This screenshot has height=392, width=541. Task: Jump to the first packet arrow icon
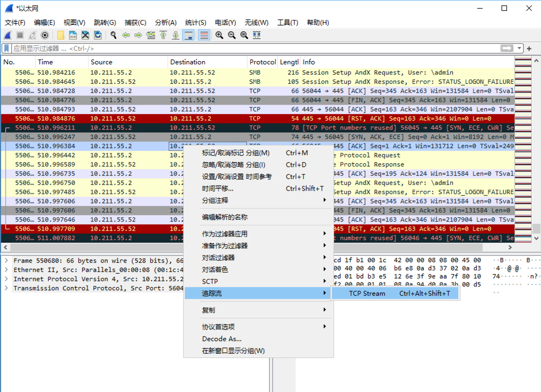(163, 35)
